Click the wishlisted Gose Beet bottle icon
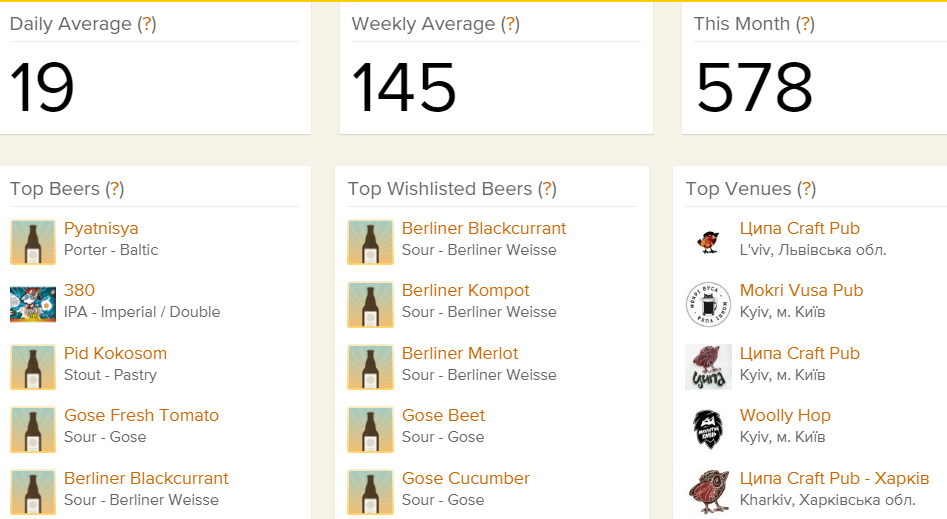 370,429
